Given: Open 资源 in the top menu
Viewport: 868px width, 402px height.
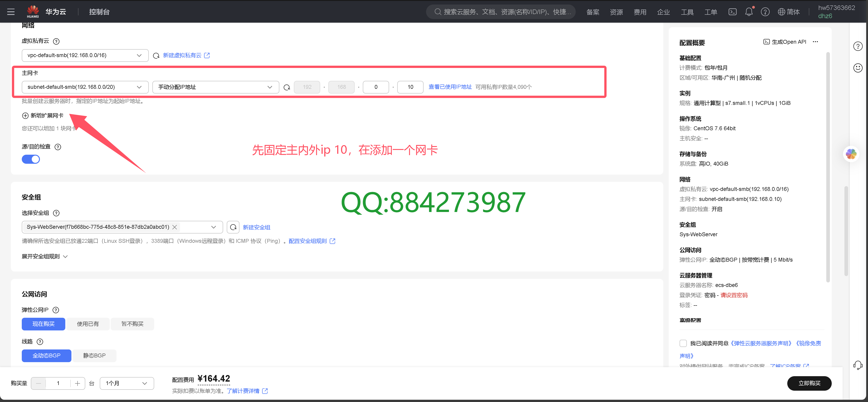Looking at the screenshot, I should [616, 12].
